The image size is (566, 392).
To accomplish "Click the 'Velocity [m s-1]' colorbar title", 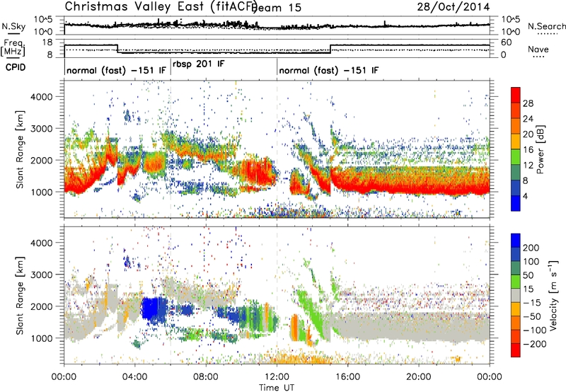I will point(553,295).
